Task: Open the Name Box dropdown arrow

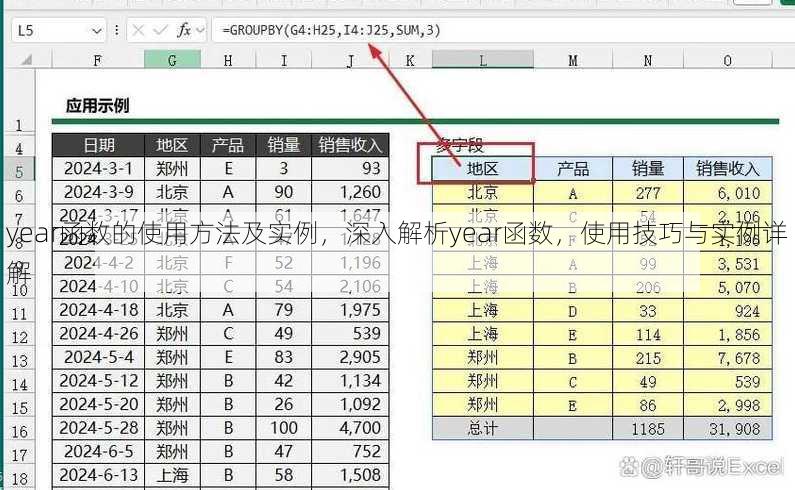Action: [96, 31]
